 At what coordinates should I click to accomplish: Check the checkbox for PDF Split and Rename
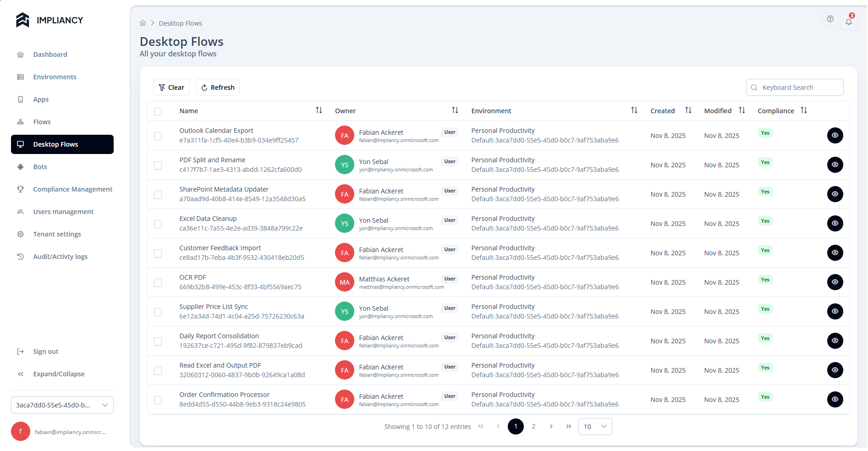pyautogui.click(x=158, y=165)
